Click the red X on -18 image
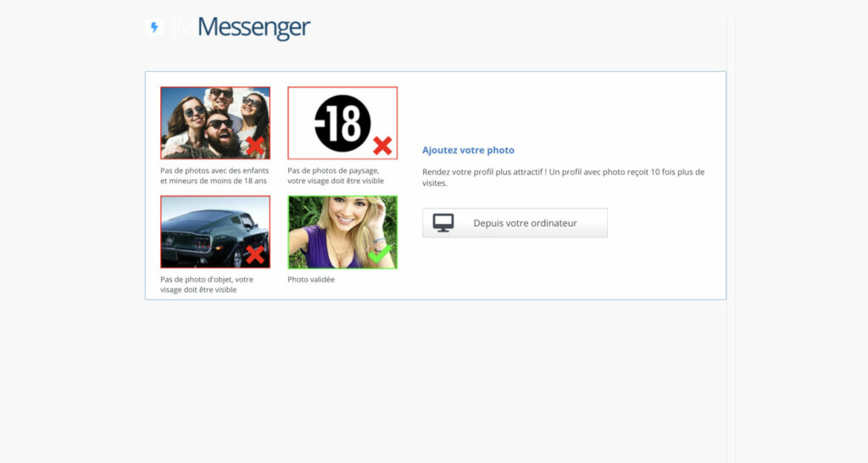This screenshot has width=868, height=463. [382, 146]
